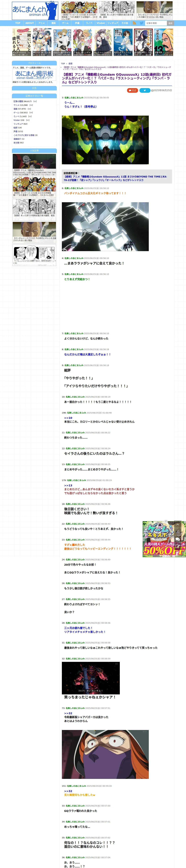The image size is (186, 868).
Task: Follow the >>32 anchor in comment 73
Action: point(68,713)
